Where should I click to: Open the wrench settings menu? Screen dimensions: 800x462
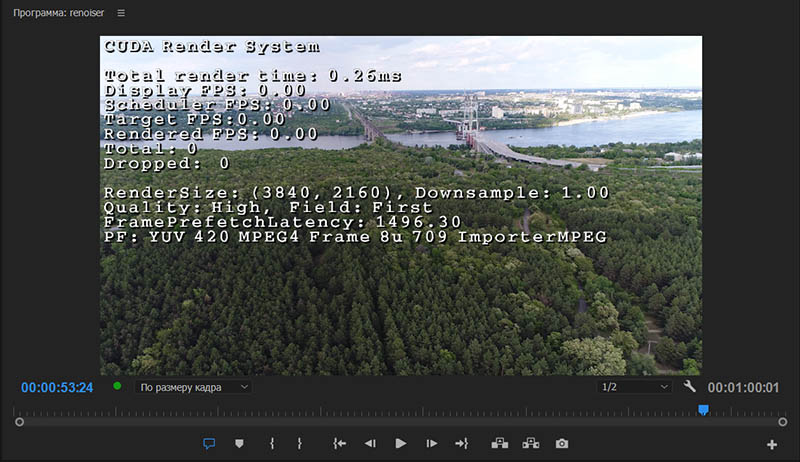(x=689, y=387)
